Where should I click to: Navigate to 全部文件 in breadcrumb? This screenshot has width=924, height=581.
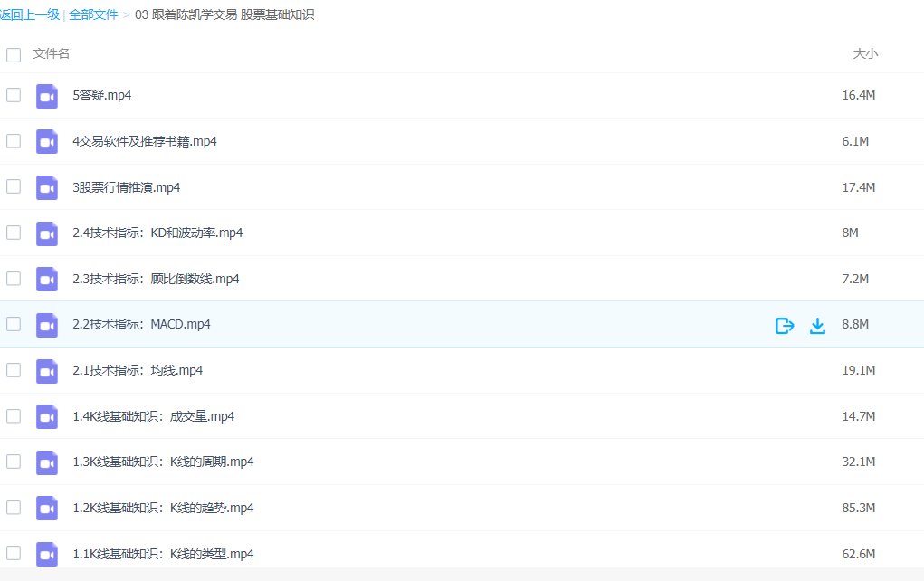coord(93,14)
